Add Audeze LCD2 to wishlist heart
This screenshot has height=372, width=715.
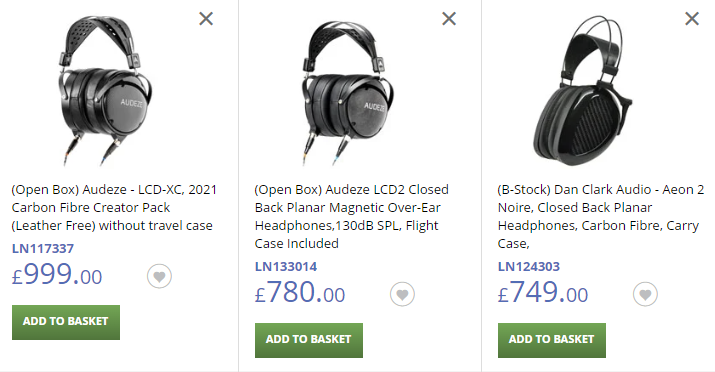click(x=402, y=294)
